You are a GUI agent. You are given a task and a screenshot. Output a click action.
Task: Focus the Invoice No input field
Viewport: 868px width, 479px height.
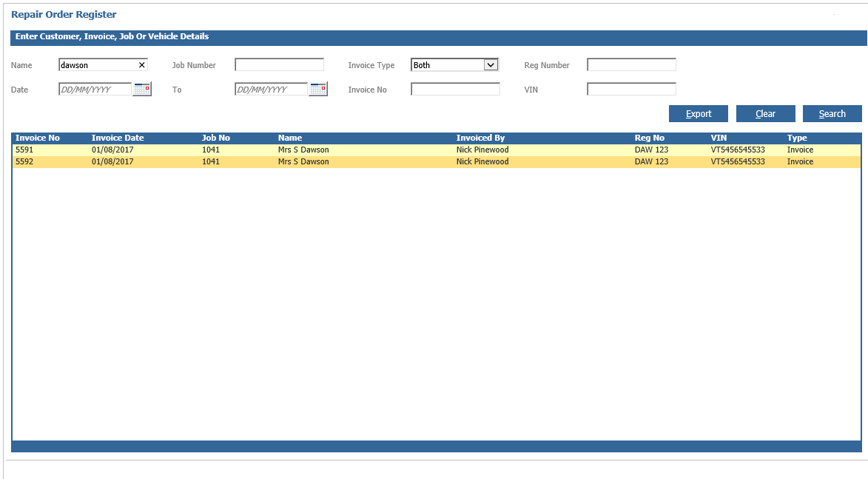click(x=455, y=89)
